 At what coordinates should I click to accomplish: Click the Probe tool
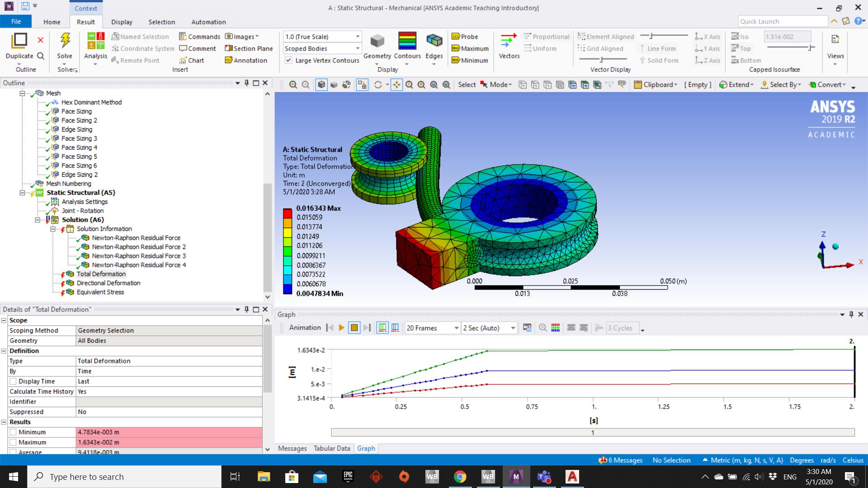[465, 37]
